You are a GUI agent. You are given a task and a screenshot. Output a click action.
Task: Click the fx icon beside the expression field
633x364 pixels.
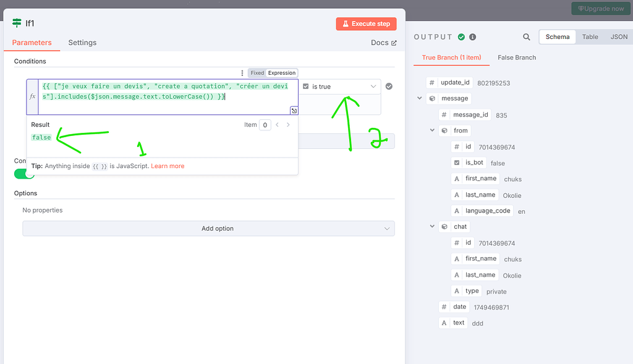click(33, 96)
